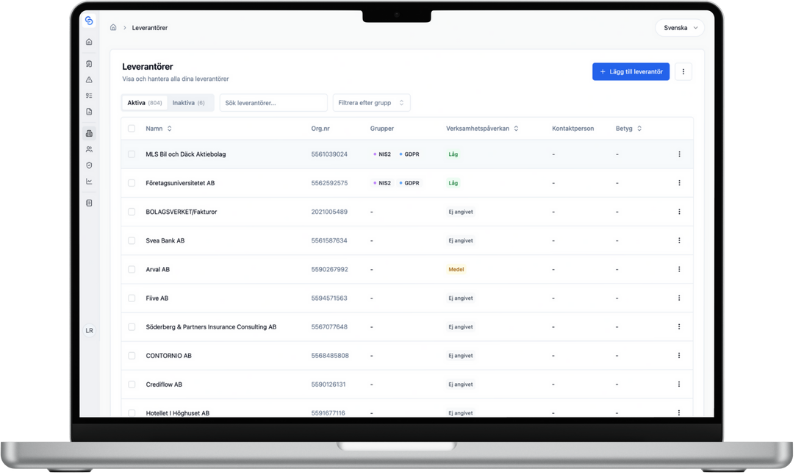Screen dimensions: 794x473
Task: Open the document sidebar icon
Action: pyautogui.click(x=89, y=111)
